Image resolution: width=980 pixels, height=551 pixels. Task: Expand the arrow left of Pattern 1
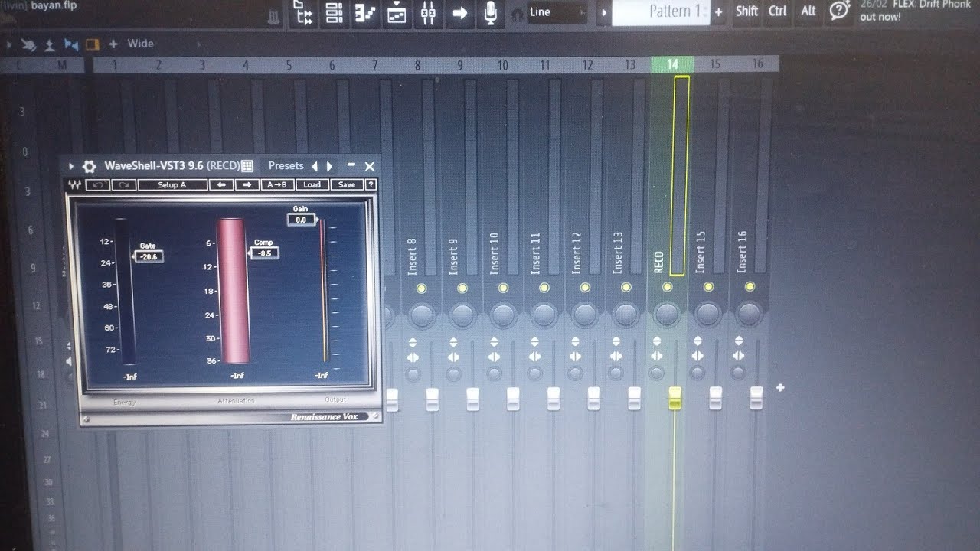(603, 12)
